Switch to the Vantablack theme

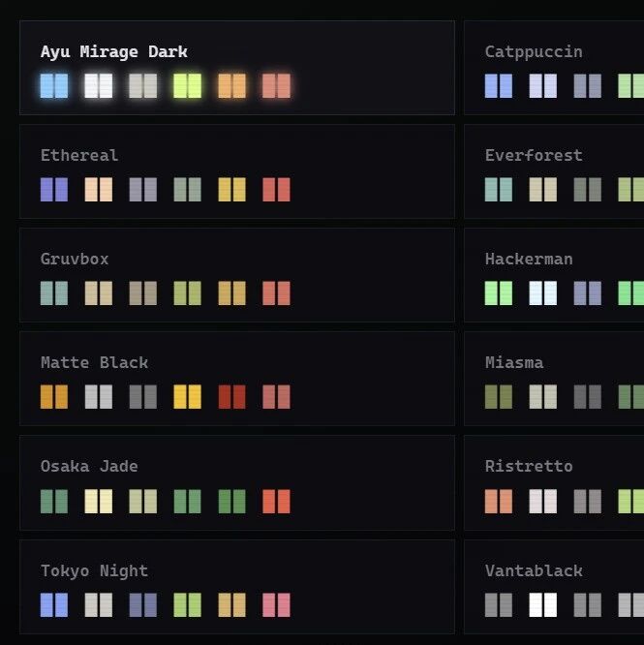[x=554, y=587]
